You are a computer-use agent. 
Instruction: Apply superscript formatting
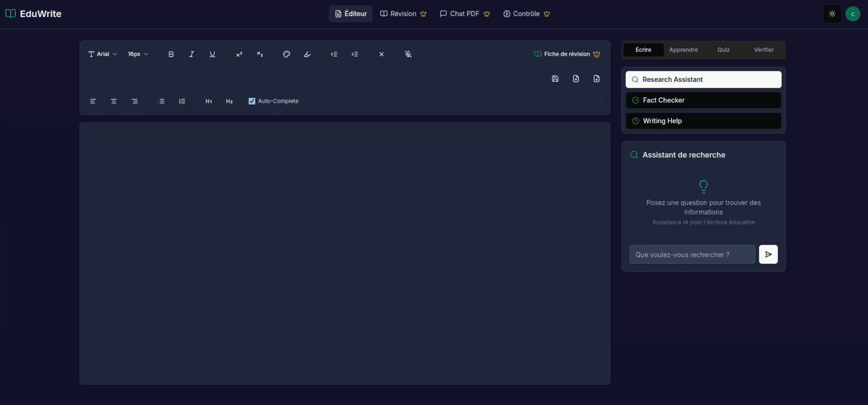coord(239,54)
